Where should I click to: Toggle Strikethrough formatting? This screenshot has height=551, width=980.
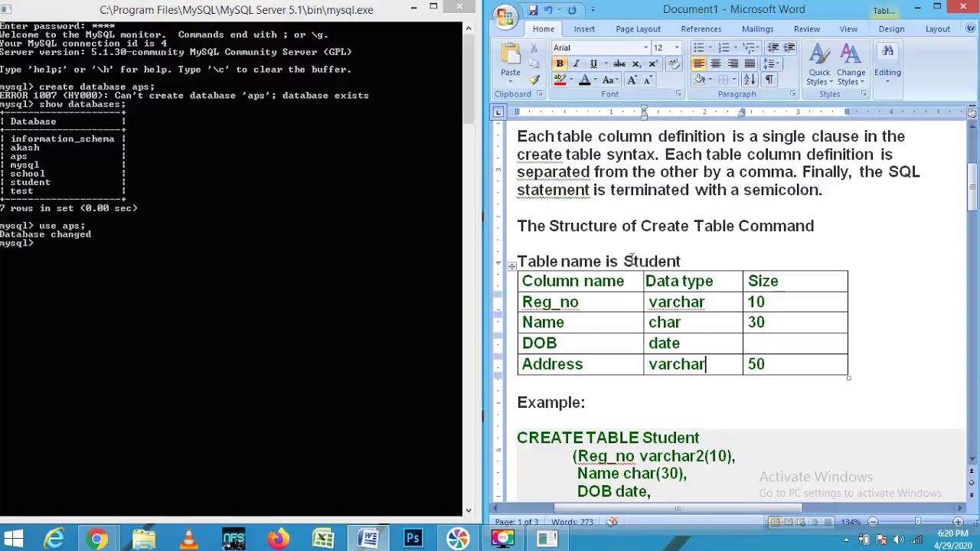619,64
